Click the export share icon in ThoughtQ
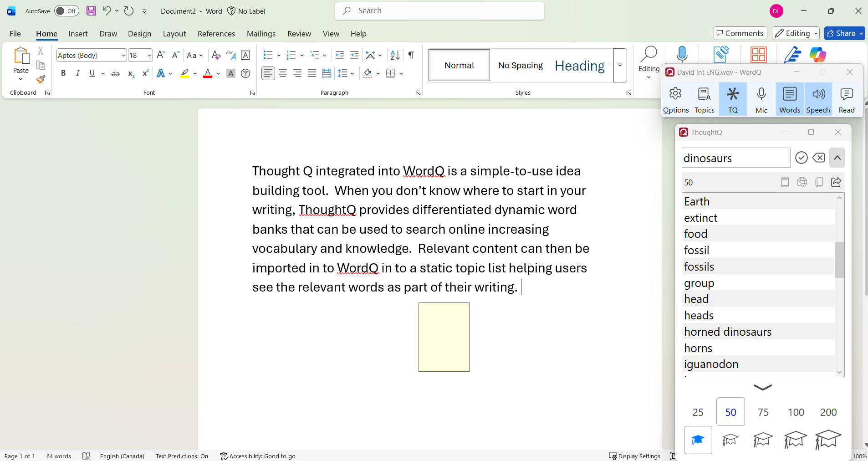 click(836, 182)
